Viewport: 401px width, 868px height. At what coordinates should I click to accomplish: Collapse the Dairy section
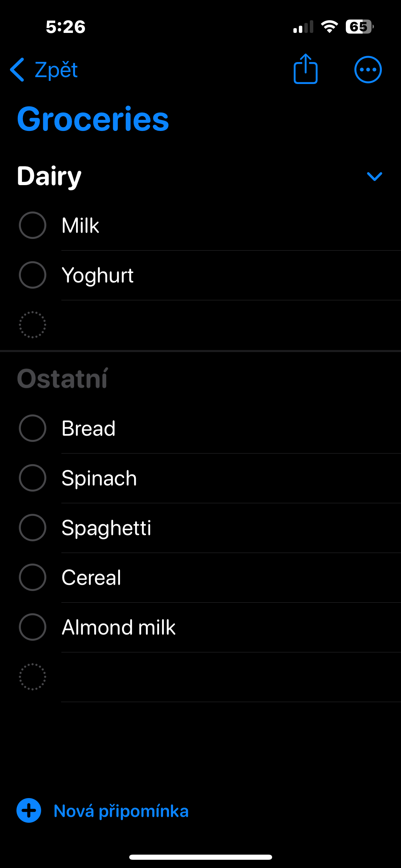(x=374, y=176)
